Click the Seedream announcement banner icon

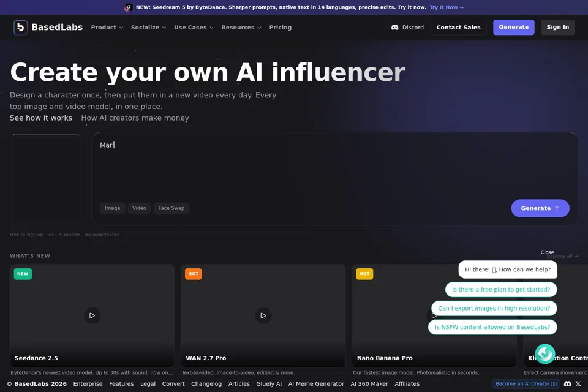click(x=129, y=7)
